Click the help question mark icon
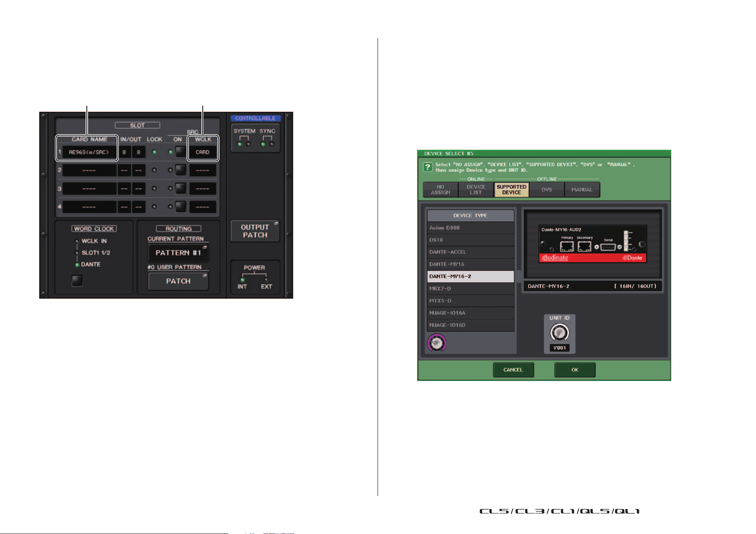The height and width of the screenshot is (534, 756). click(427, 167)
